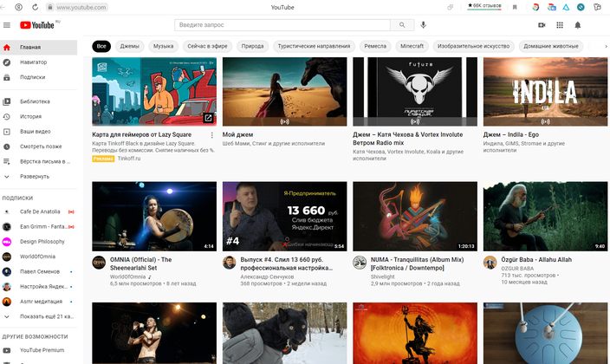610x364 pixels.
Task: Play the black panther in snow video
Action: pyautogui.click(x=284, y=334)
